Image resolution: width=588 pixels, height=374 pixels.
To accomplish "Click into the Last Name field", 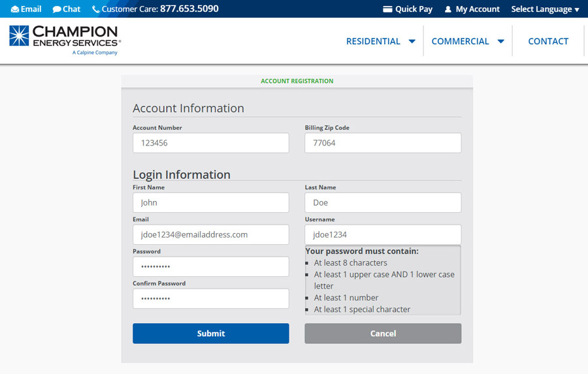I will pos(383,202).
